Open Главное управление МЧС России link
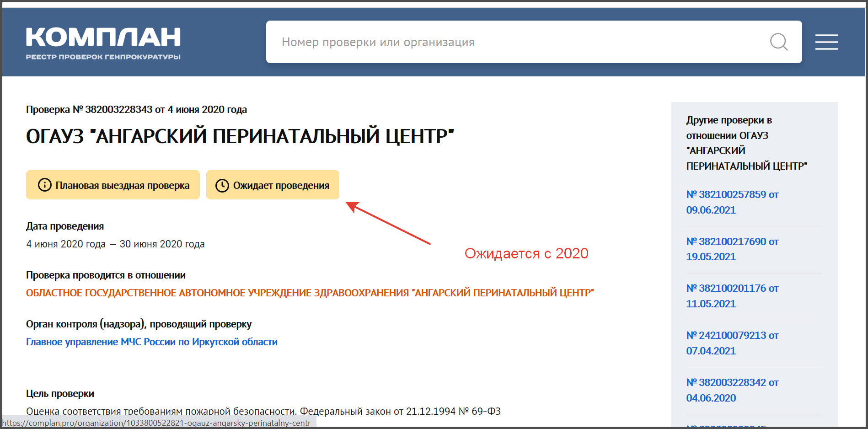Viewport: 868px width, 429px height. point(152,342)
